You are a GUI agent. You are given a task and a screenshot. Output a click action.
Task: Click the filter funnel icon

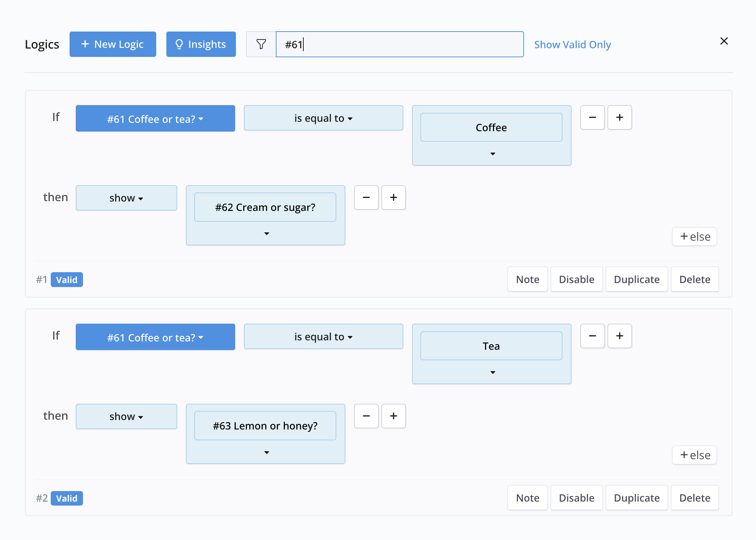pyautogui.click(x=261, y=44)
